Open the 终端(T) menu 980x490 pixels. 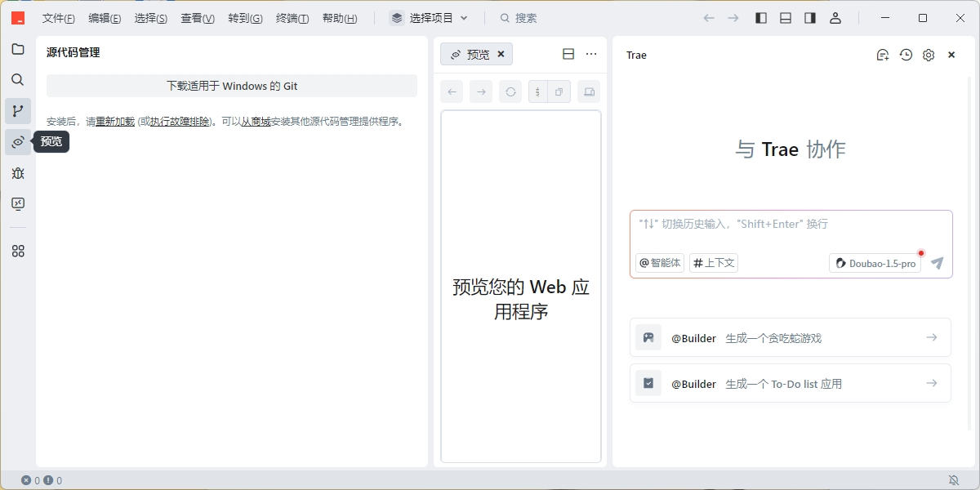coord(292,18)
